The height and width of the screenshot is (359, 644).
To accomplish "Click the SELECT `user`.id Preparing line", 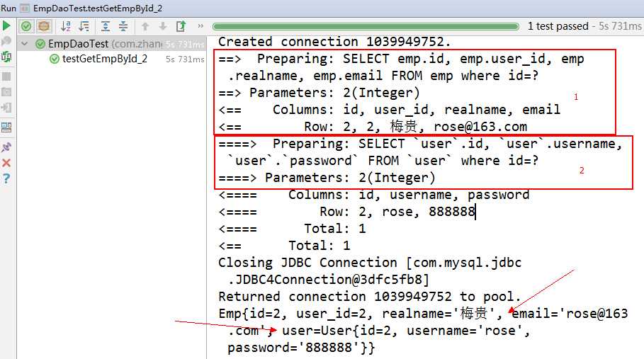I will tap(421, 144).
